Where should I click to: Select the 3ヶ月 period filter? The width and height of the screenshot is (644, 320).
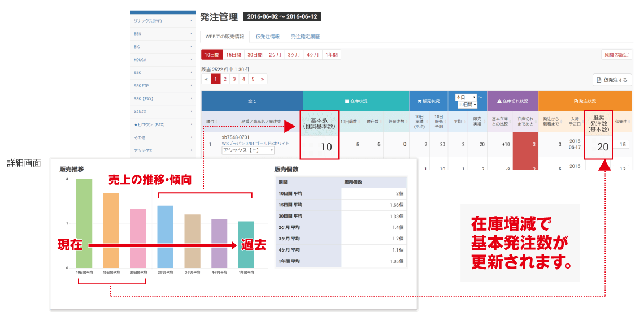point(294,55)
